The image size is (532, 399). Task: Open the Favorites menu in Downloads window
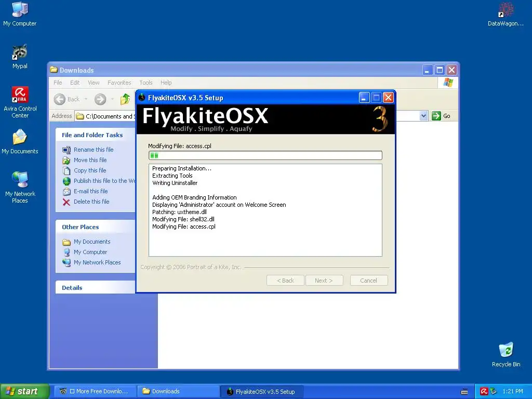pos(119,83)
